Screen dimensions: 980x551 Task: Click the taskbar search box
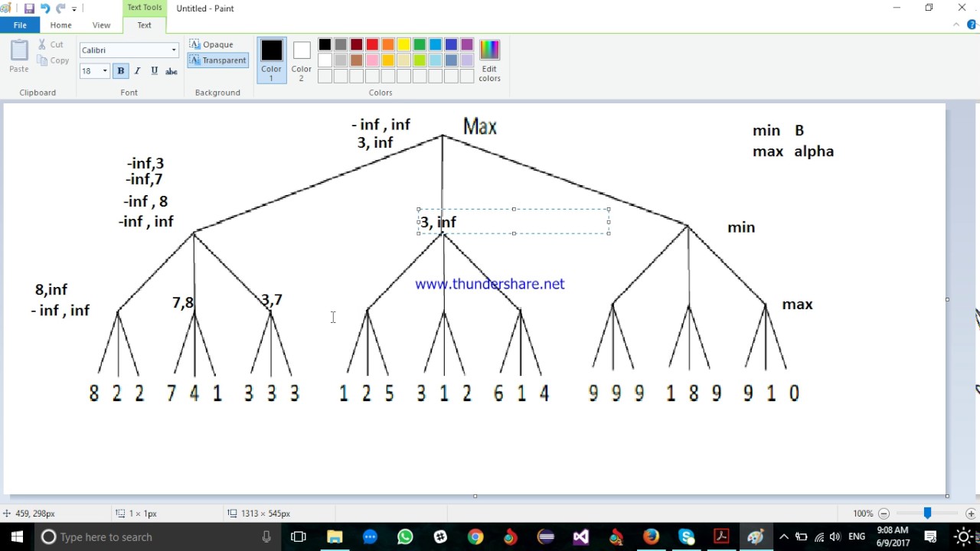click(158, 536)
